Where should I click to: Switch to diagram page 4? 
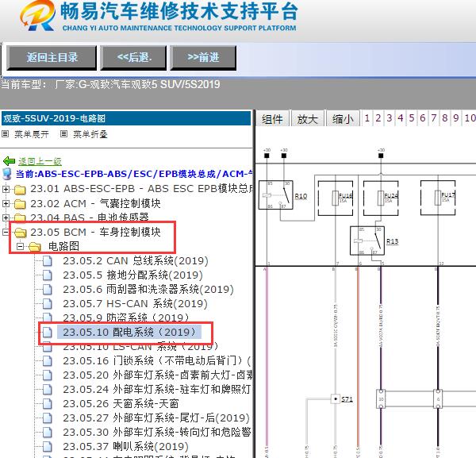point(401,117)
